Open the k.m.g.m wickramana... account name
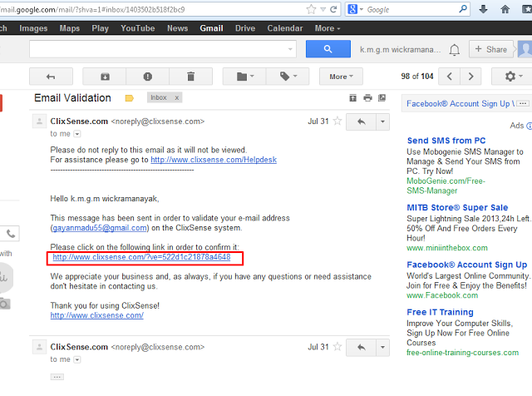 pos(401,50)
